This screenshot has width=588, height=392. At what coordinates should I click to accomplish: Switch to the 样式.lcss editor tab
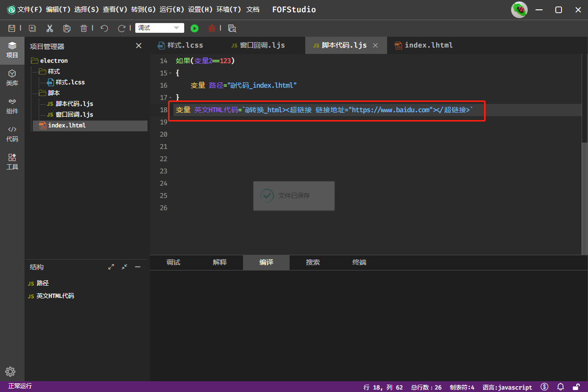pyautogui.click(x=185, y=45)
